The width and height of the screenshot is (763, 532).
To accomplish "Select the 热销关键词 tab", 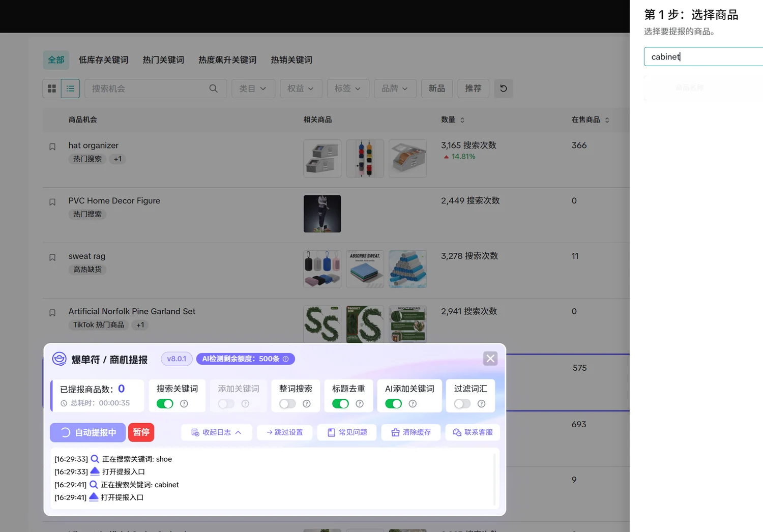I will (x=291, y=60).
